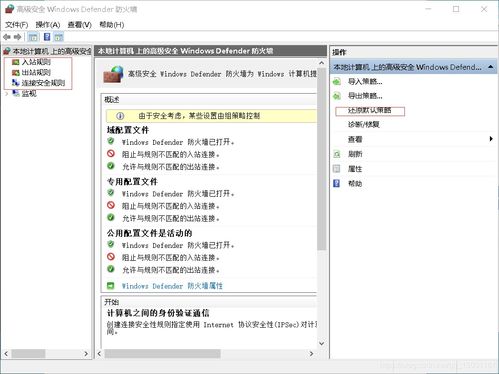Click 导入策略... action
The image size is (499, 374).
click(365, 81)
